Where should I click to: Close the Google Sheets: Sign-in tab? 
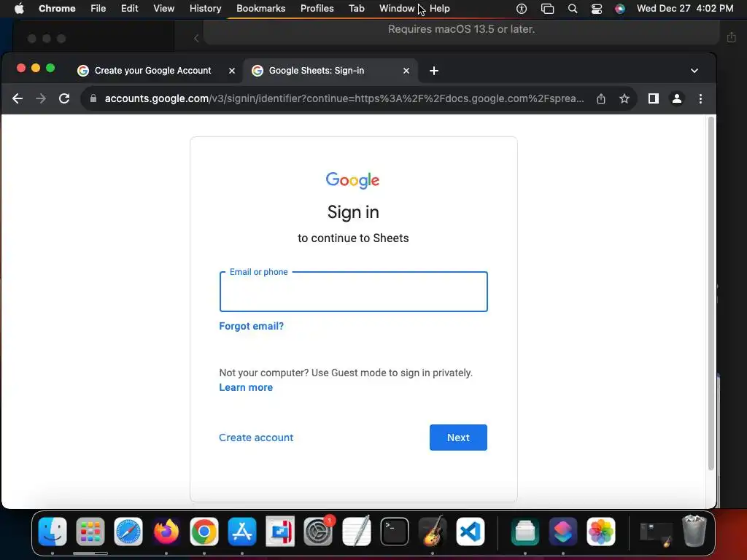[406, 71]
